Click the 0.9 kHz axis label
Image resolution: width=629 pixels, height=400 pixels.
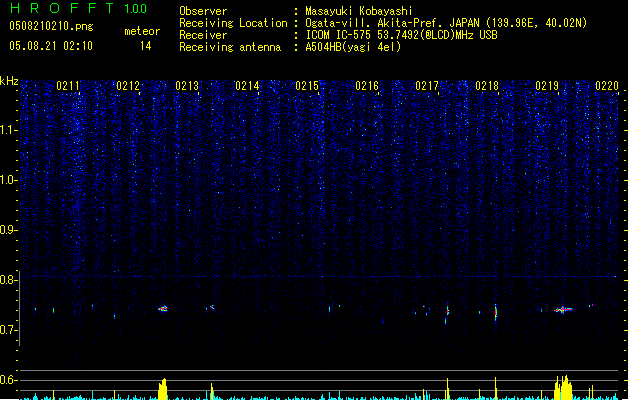[9, 229]
